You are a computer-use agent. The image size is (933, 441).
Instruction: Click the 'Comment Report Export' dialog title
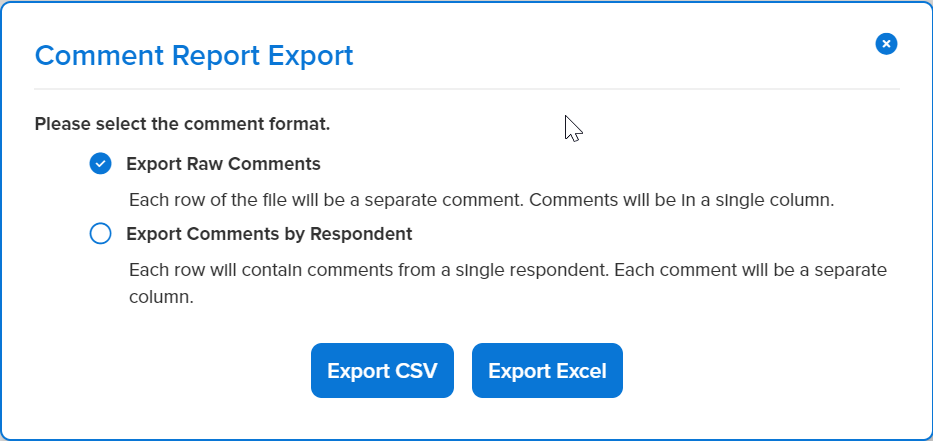194,55
